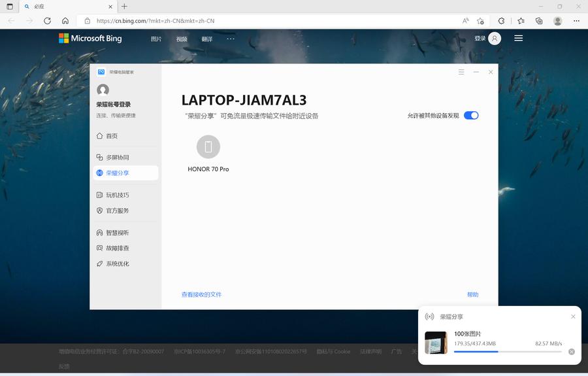Open Bing 视频 videos tab
Viewport: 588px width, 376px height.
coord(182,39)
